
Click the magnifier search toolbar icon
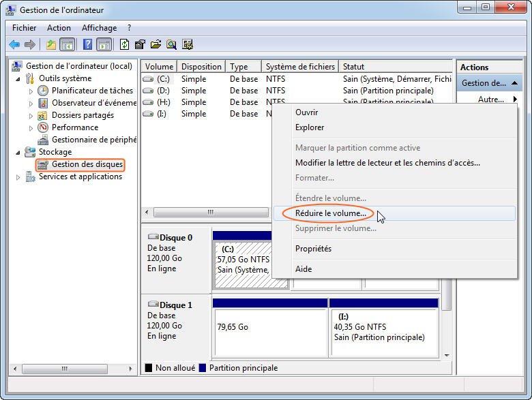tap(171, 44)
